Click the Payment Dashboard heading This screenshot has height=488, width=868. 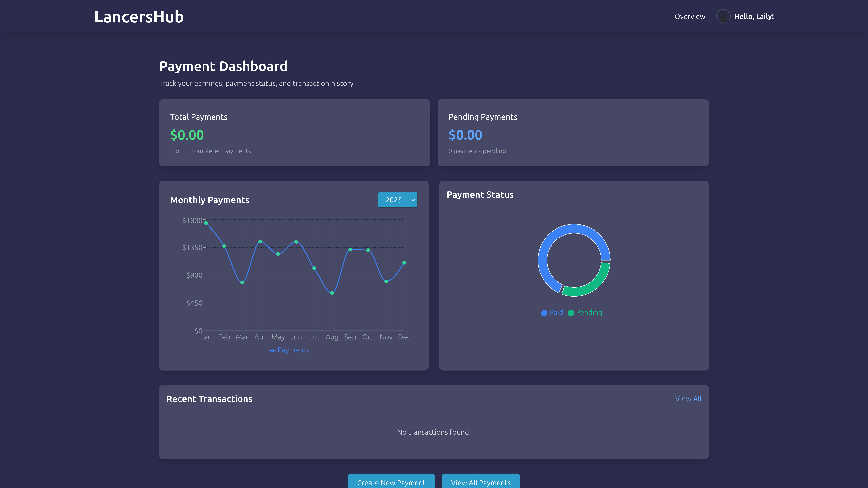click(223, 66)
